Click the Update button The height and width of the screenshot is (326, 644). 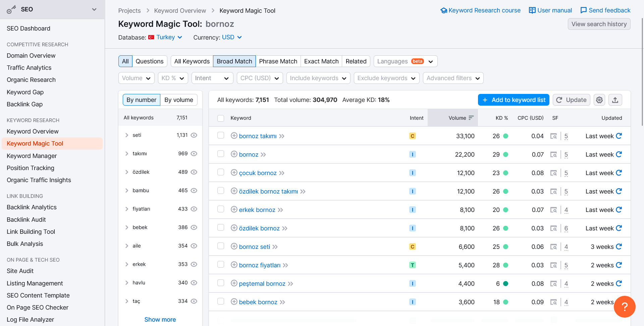pyautogui.click(x=572, y=100)
